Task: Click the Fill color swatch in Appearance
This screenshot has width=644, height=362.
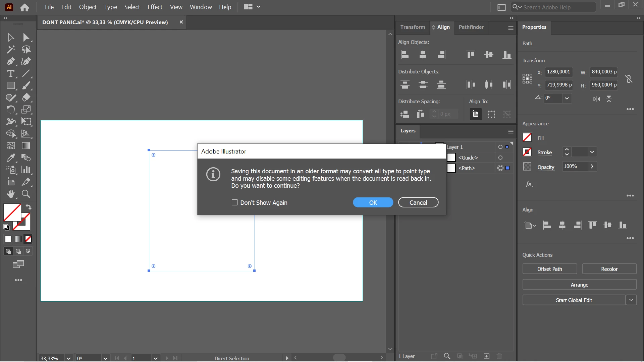Action: 527,138
